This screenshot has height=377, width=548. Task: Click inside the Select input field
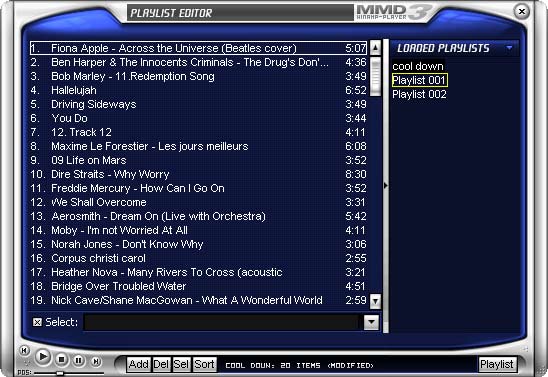pyautogui.click(x=222, y=322)
